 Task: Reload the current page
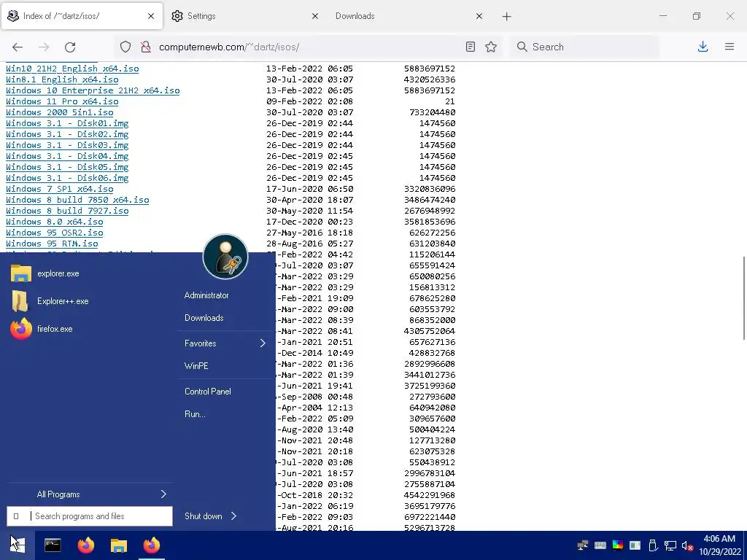click(70, 47)
